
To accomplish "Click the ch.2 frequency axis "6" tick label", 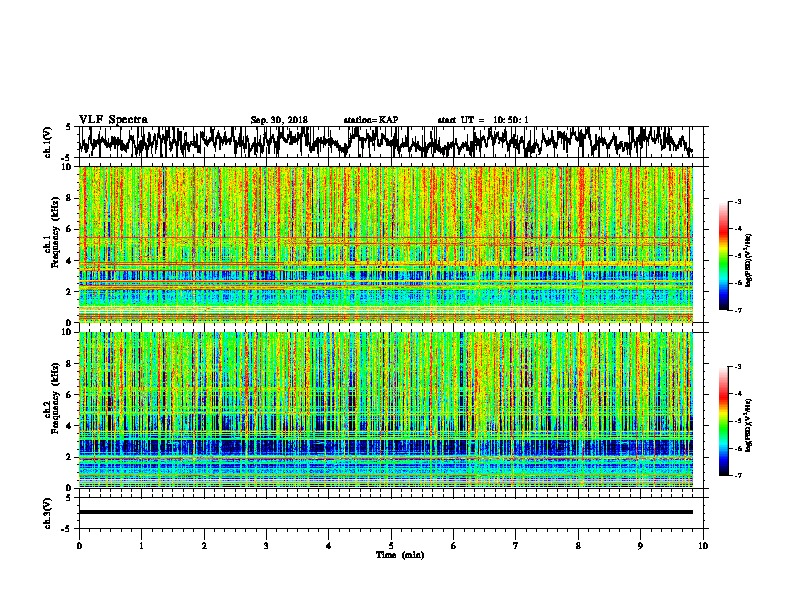I will tap(69, 395).
